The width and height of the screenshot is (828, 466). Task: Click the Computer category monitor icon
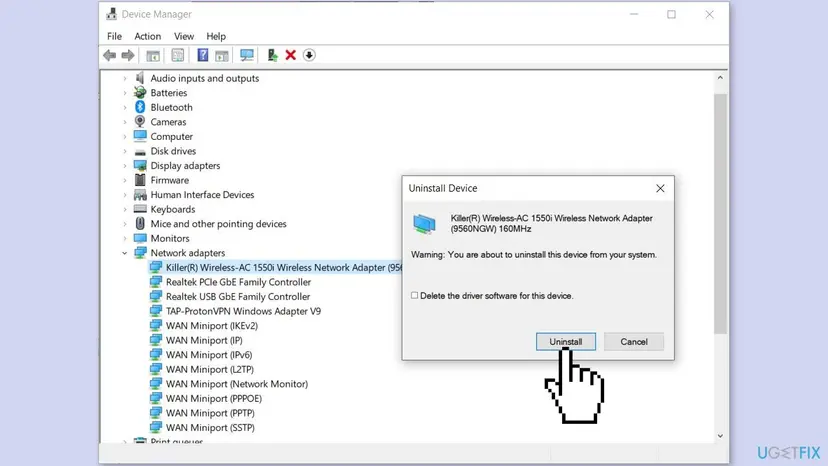click(140, 136)
